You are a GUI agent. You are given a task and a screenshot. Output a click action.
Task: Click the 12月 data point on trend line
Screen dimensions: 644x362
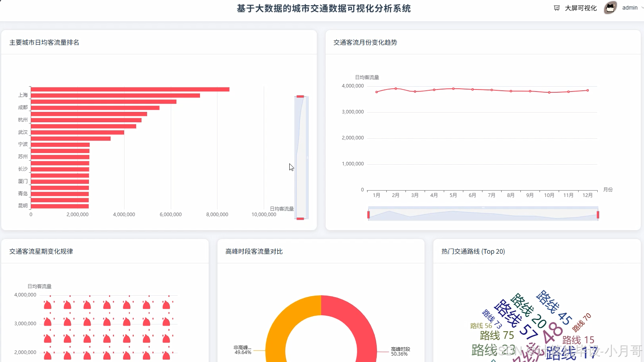[588, 90]
